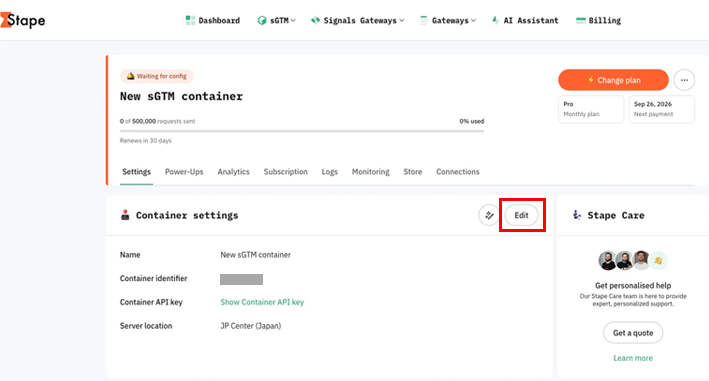Click the Billing card icon
Viewport: 709px width, 381px height.
(581, 20)
